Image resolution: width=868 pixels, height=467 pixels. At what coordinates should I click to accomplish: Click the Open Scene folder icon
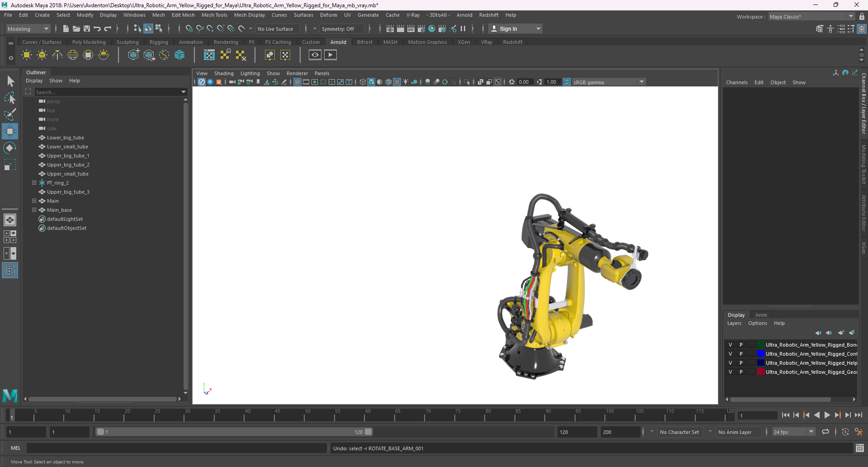[76, 29]
